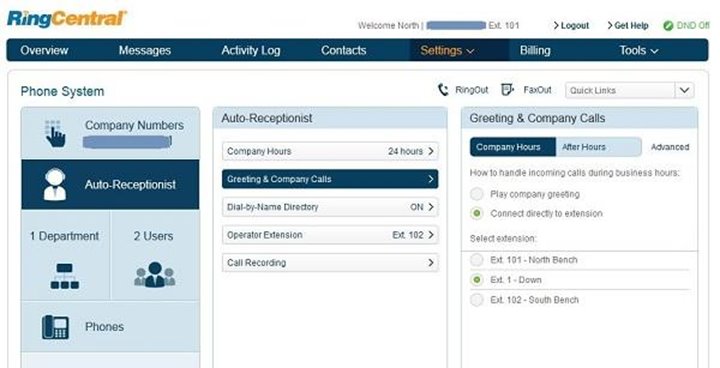Open the 1 Department tile
This screenshot has width=720, height=368.
pos(65,255)
